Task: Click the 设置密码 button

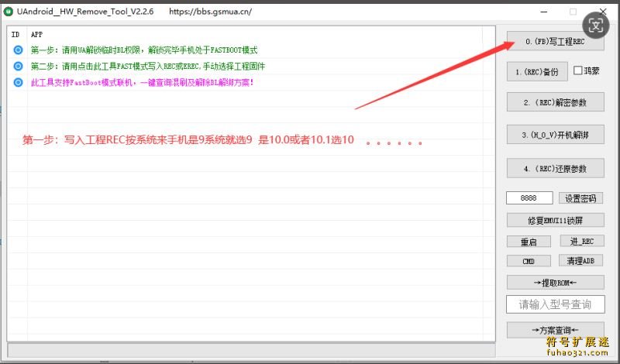Action: 580,198
